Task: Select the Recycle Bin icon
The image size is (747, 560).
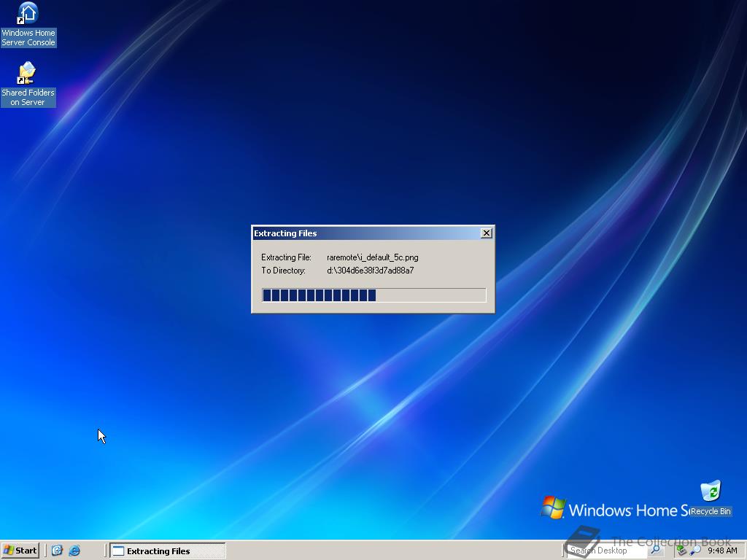Action: coord(711,498)
